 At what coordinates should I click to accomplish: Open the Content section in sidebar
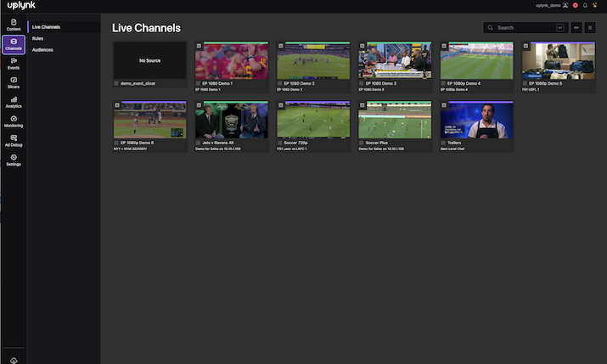pyautogui.click(x=14, y=25)
